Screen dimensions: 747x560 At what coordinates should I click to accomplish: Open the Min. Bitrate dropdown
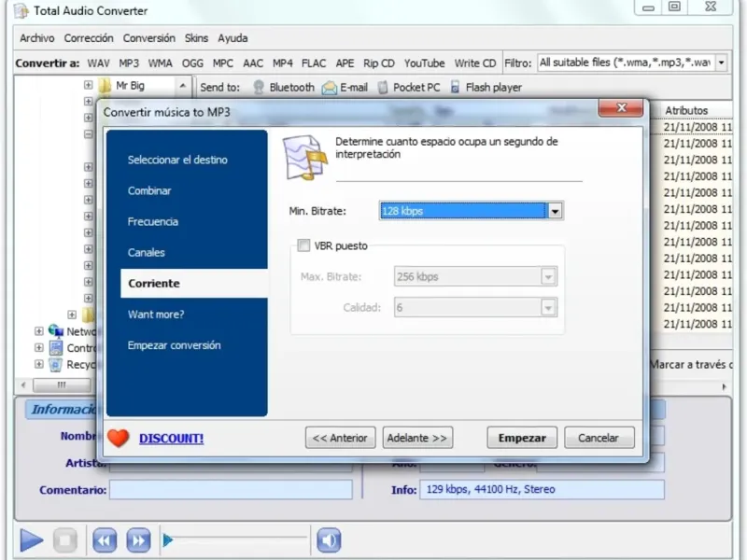coord(555,211)
